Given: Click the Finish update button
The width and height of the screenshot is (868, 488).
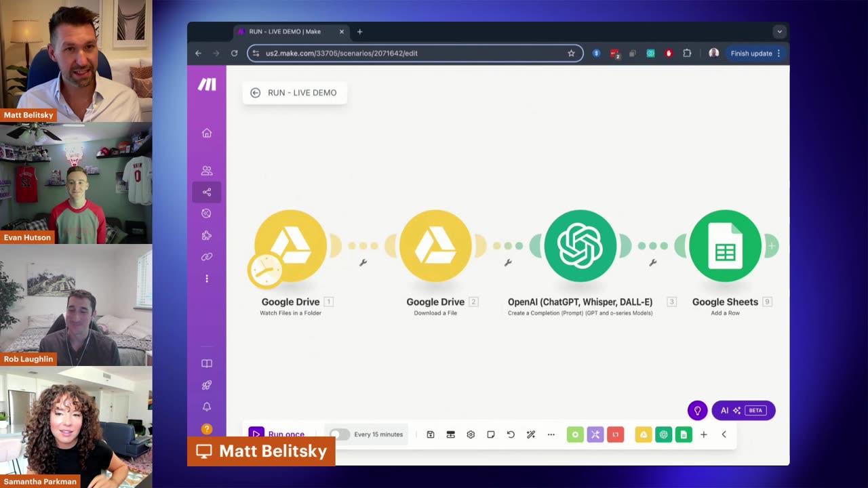Looking at the screenshot, I should point(755,54).
